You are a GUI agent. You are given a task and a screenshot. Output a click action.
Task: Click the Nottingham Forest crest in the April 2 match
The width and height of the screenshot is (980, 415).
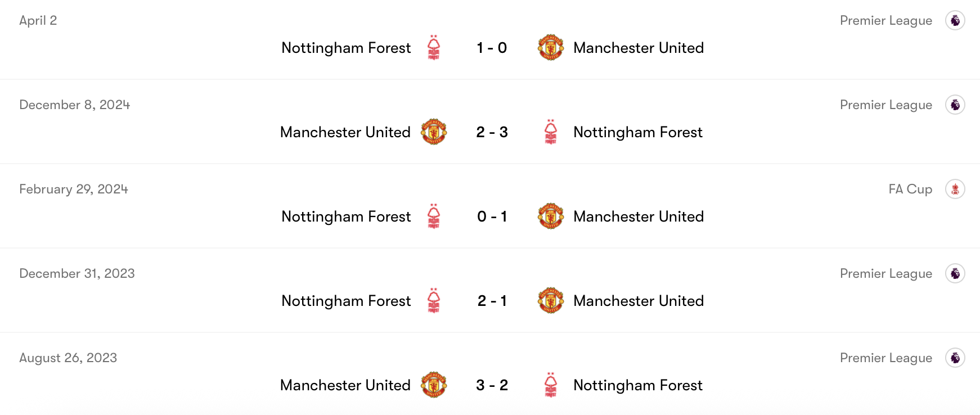(433, 48)
